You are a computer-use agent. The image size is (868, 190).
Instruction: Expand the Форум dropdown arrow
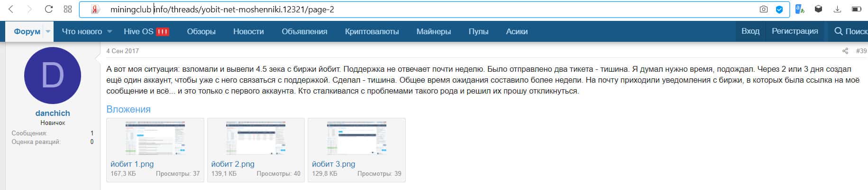tap(48, 31)
